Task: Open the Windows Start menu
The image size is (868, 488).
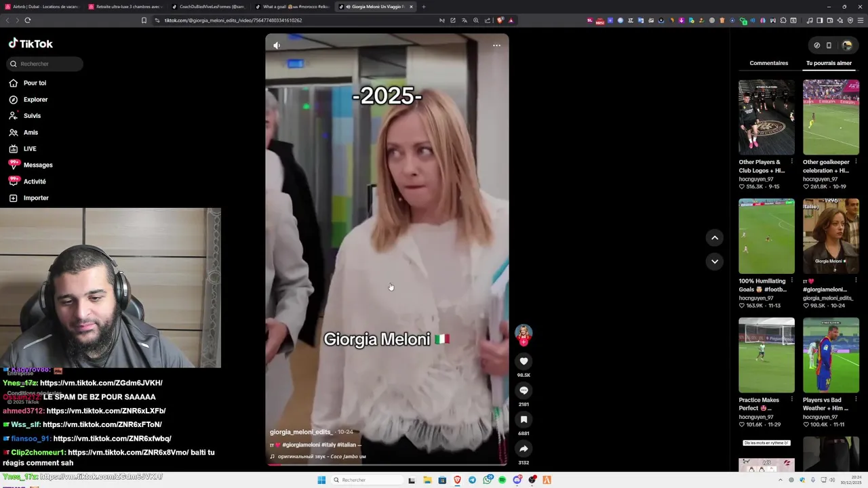Action: (321, 480)
